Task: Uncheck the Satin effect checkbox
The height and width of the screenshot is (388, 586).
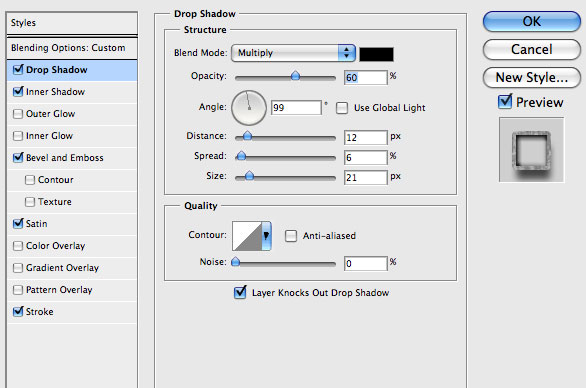Action: click(x=18, y=224)
